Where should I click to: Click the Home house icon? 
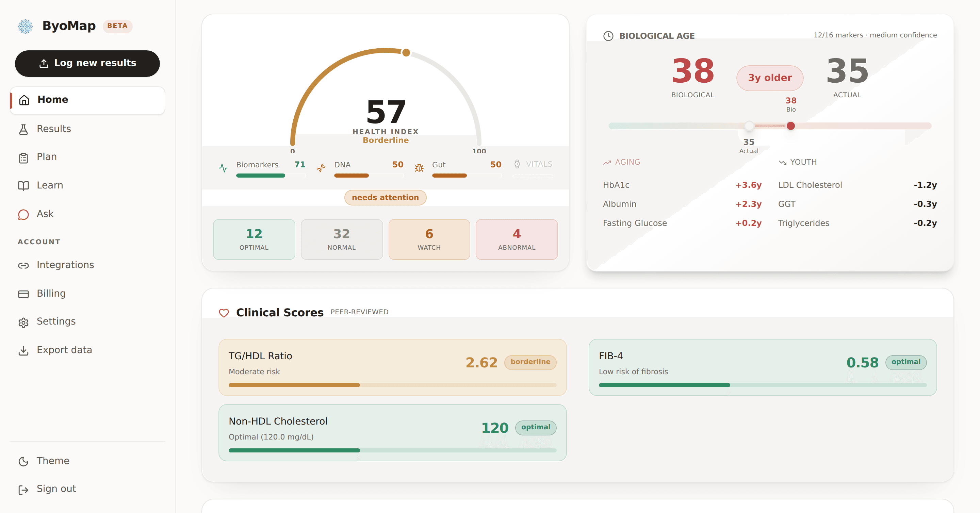pos(24,100)
